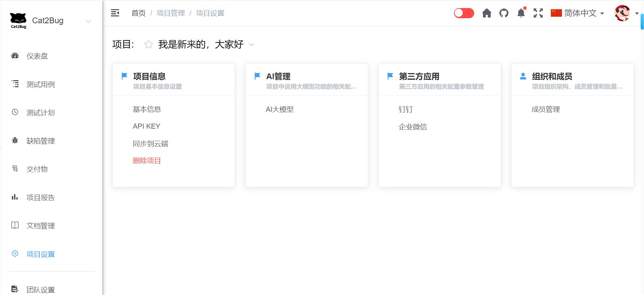
Task: Click the Cat2Bug logo icon
Action: [x=18, y=21]
